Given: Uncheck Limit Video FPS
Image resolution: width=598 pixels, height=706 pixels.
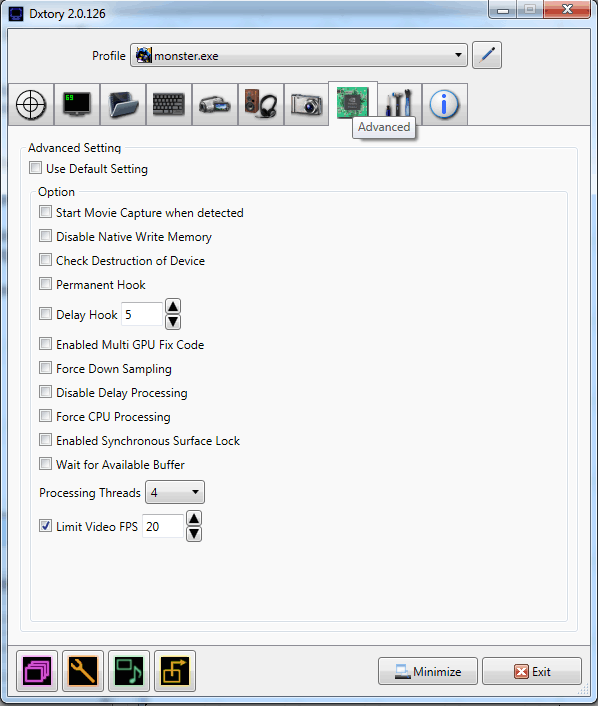Looking at the screenshot, I should pyautogui.click(x=45, y=525).
